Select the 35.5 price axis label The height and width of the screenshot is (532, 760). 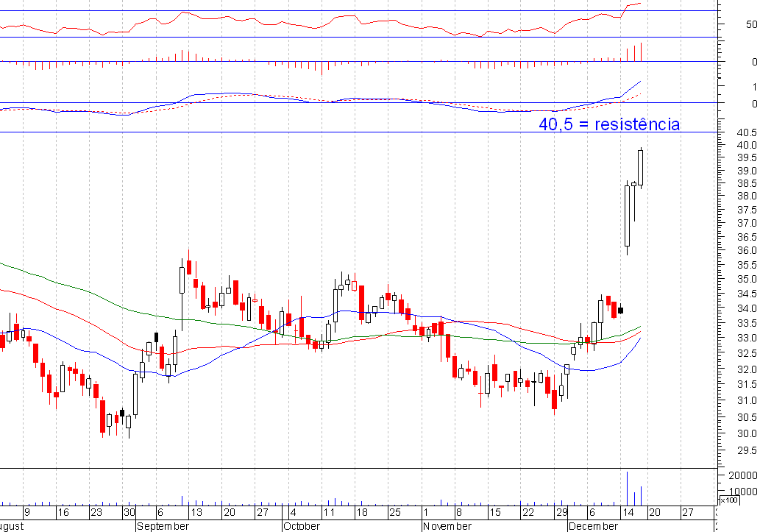(x=747, y=265)
